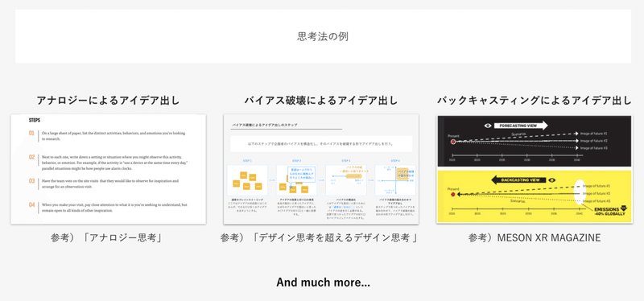Viewport: 644px width, 301px height.
Task: Click the red Present dot in backcasting panel
Action: tap(453, 194)
